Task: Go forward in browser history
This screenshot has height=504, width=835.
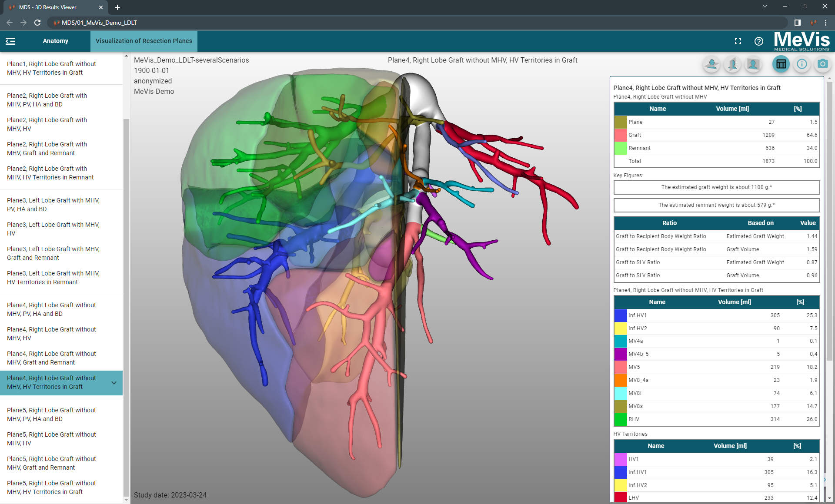Action: (x=23, y=23)
